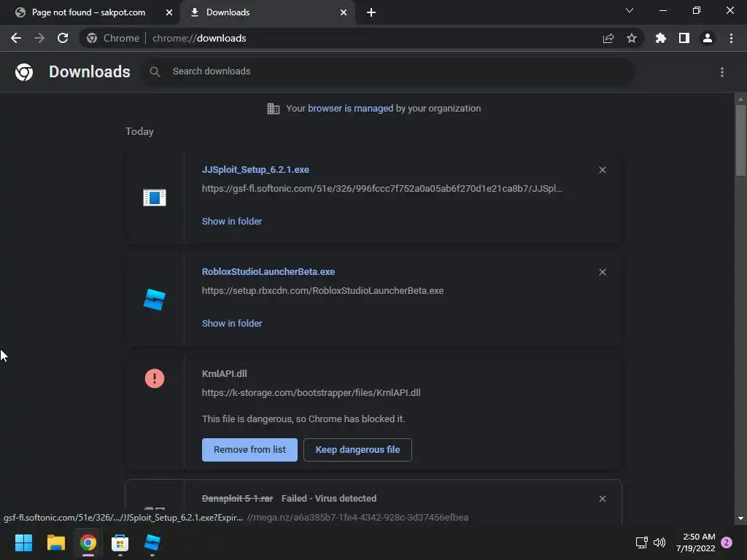Switch to the Page not found – sakpot.com tab
This screenshot has width=747, height=560.
88,12
